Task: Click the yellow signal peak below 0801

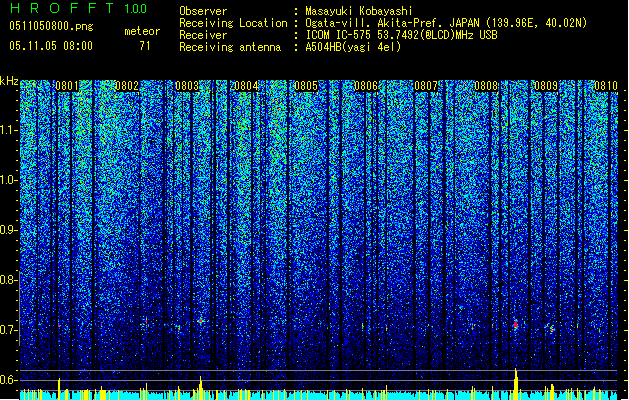Action: [x=59, y=388]
